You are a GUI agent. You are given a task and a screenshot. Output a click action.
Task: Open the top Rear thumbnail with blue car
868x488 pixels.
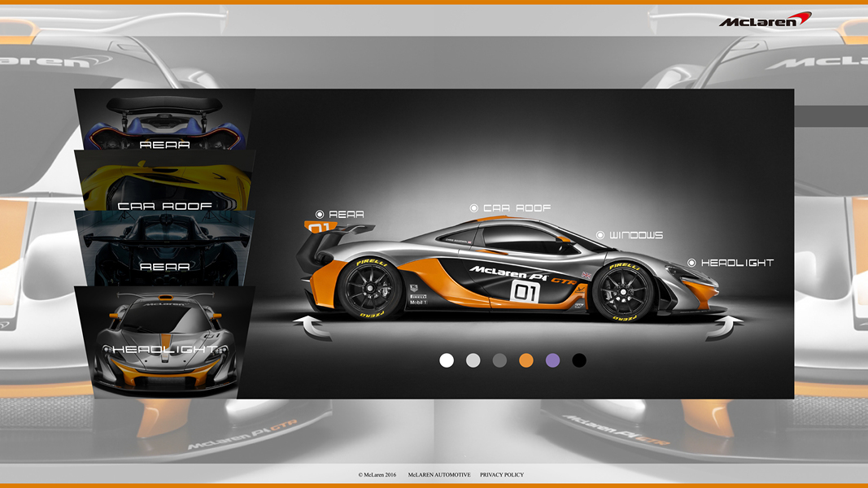tap(164, 120)
